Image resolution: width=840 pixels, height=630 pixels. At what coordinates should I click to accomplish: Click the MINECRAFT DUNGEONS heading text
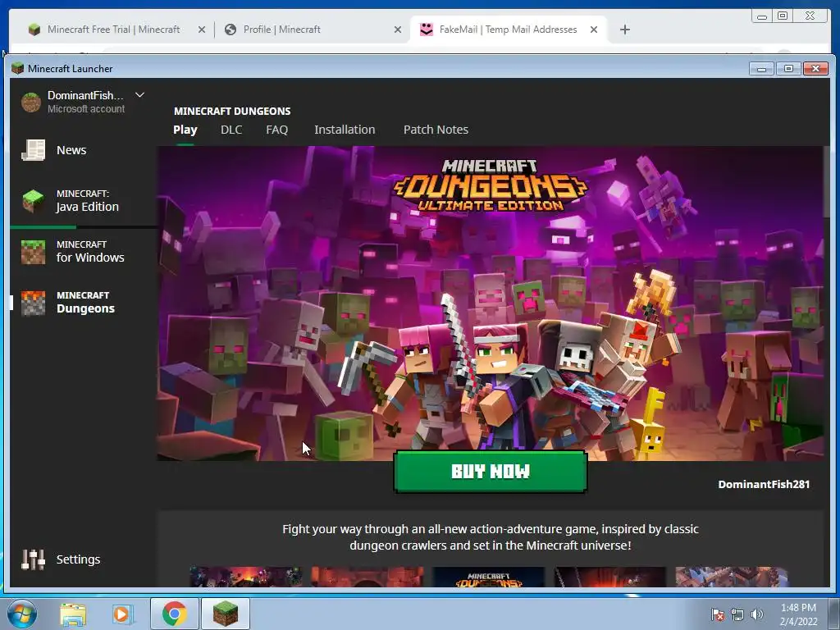(232, 111)
